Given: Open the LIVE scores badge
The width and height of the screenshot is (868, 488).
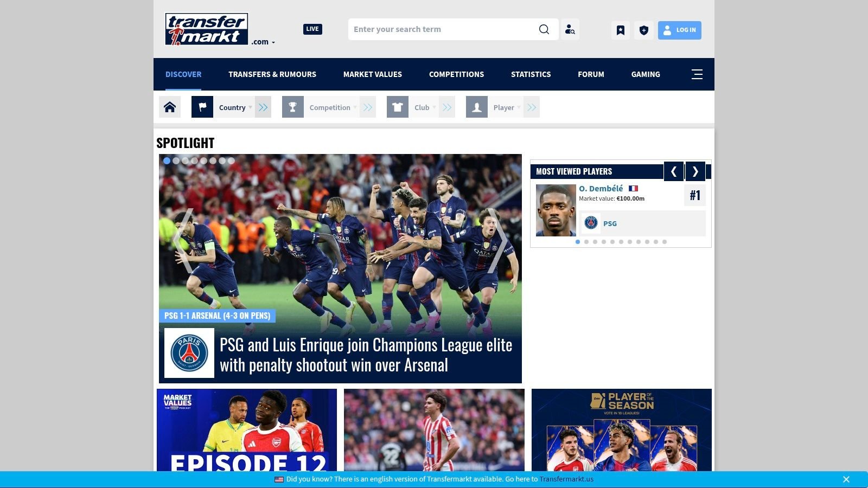Looking at the screenshot, I should pos(312,29).
